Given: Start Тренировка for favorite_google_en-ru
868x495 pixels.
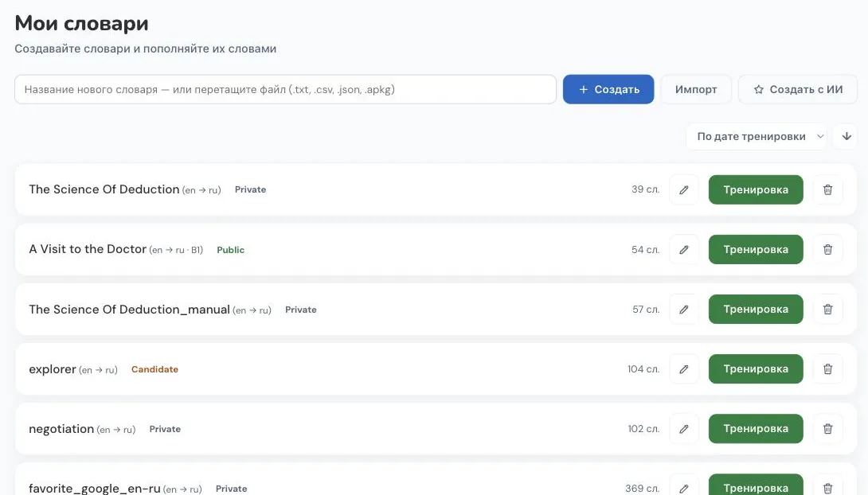Looking at the screenshot, I should (x=756, y=485).
